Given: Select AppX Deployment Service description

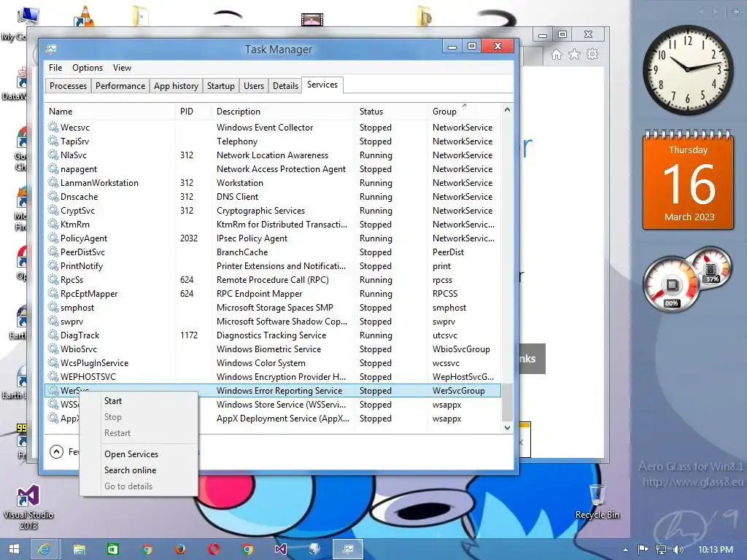Looking at the screenshot, I should click(283, 418).
